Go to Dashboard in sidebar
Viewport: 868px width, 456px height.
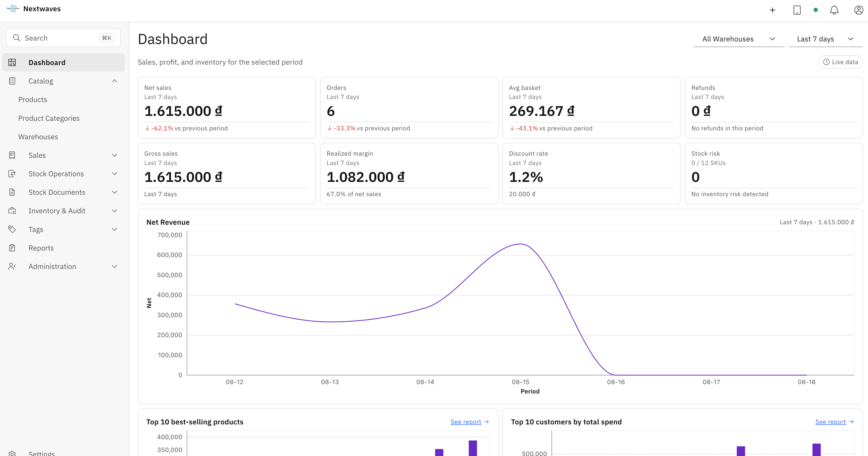[x=63, y=62]
